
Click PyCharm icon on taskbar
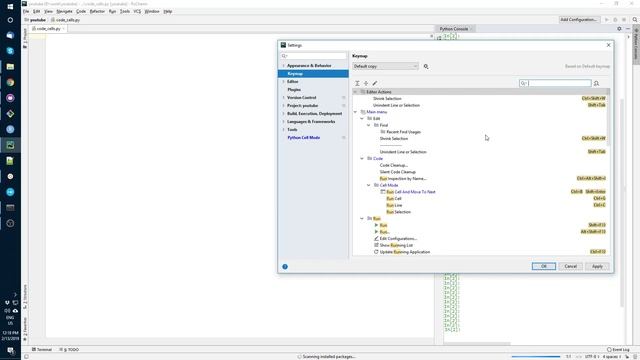10,145
